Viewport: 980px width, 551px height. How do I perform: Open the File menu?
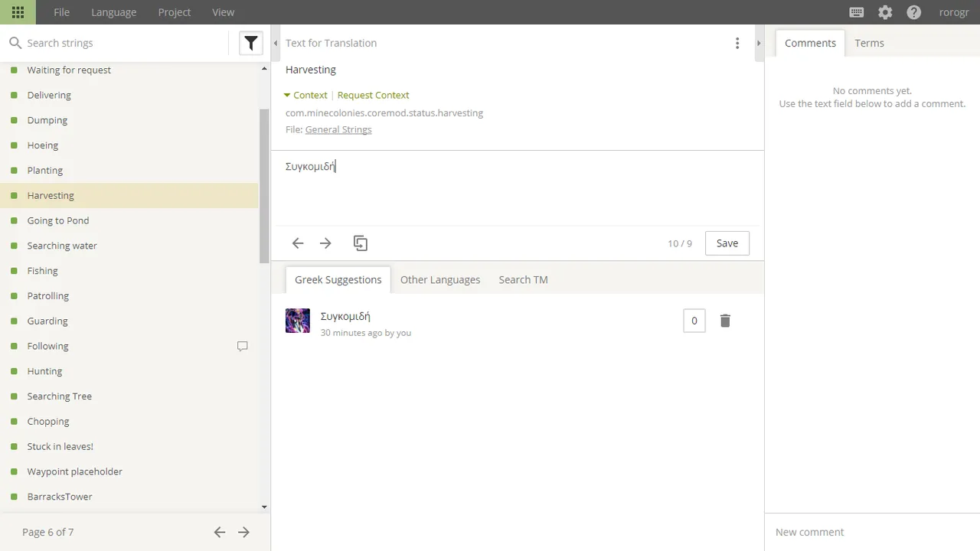tap(61, 12)
